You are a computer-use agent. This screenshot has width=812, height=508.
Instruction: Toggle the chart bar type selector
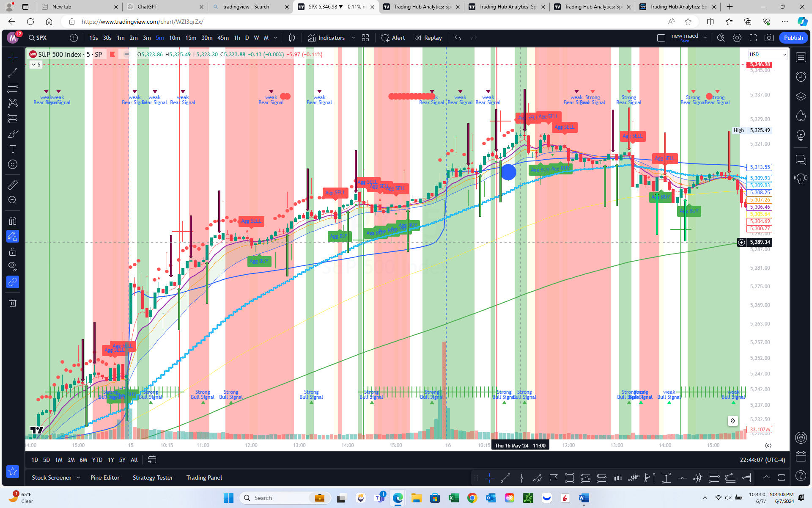292,37
